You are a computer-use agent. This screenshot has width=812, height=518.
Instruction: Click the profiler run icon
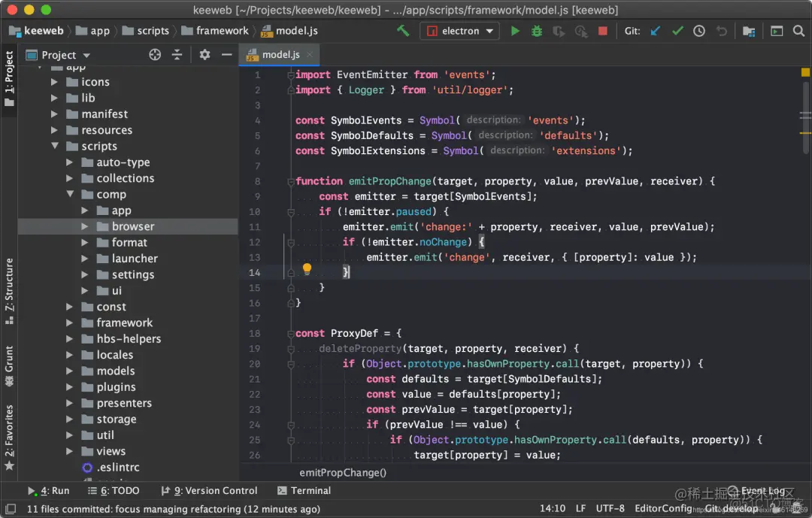point(581,31)
